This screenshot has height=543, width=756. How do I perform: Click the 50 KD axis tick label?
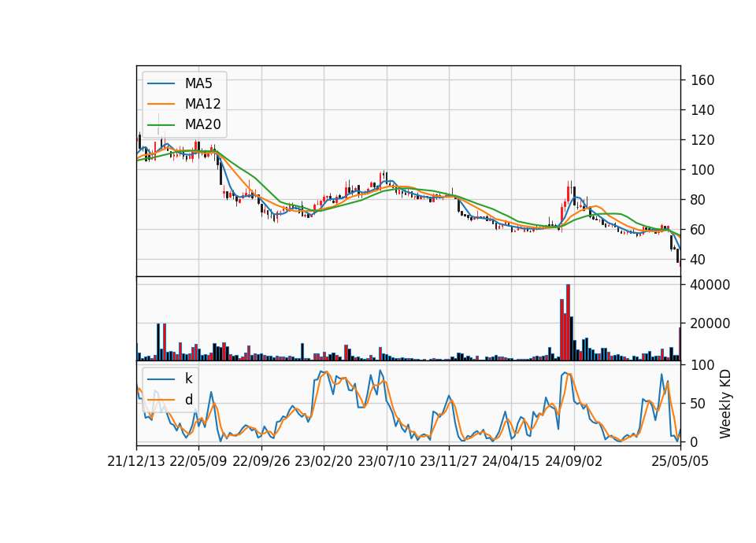[699, 403]
